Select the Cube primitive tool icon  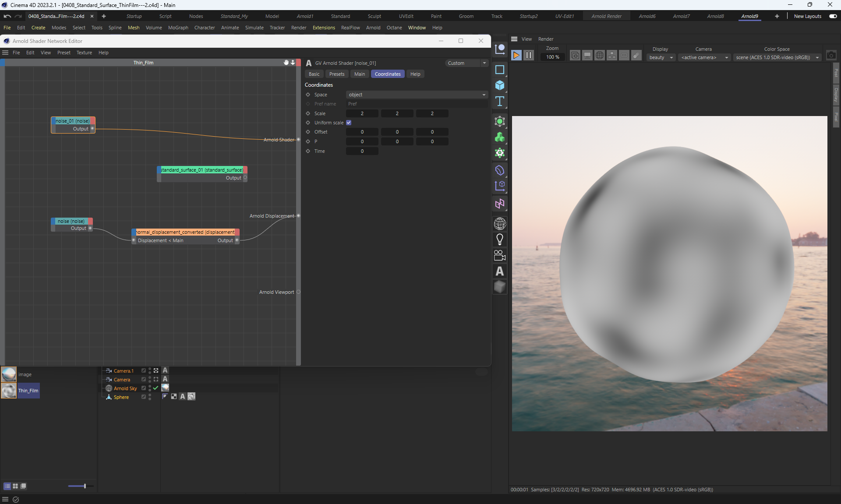point(500,85)
